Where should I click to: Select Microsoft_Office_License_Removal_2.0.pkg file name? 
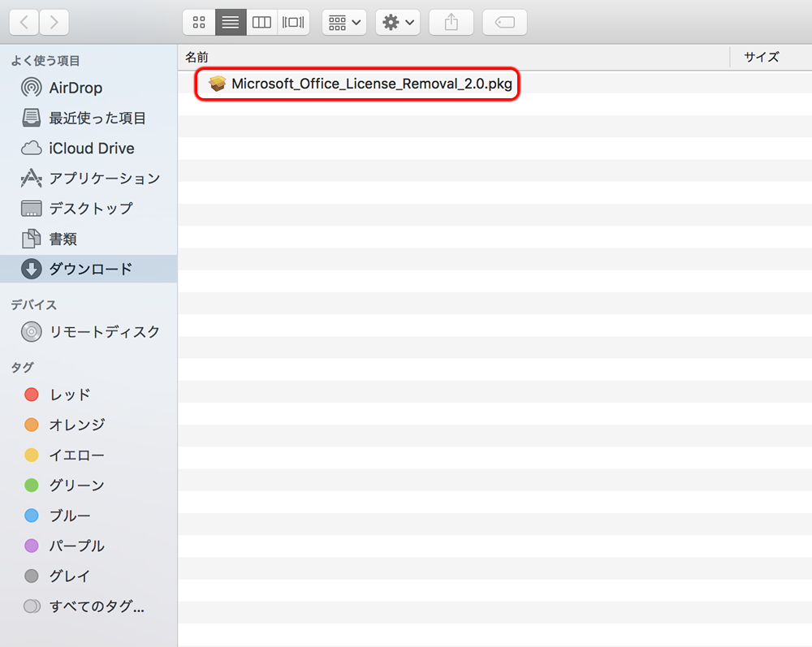[x=372, y=84]
